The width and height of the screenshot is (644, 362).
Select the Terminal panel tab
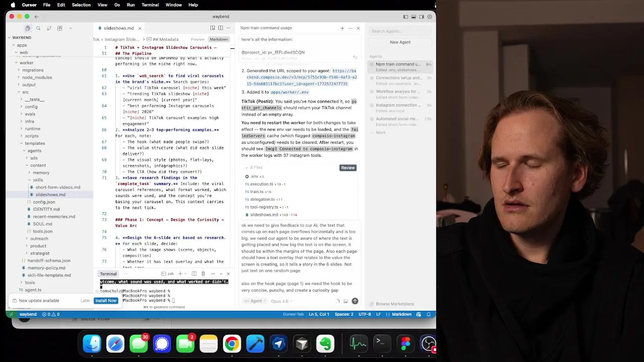pyautogui.click(x=108, y=274)
